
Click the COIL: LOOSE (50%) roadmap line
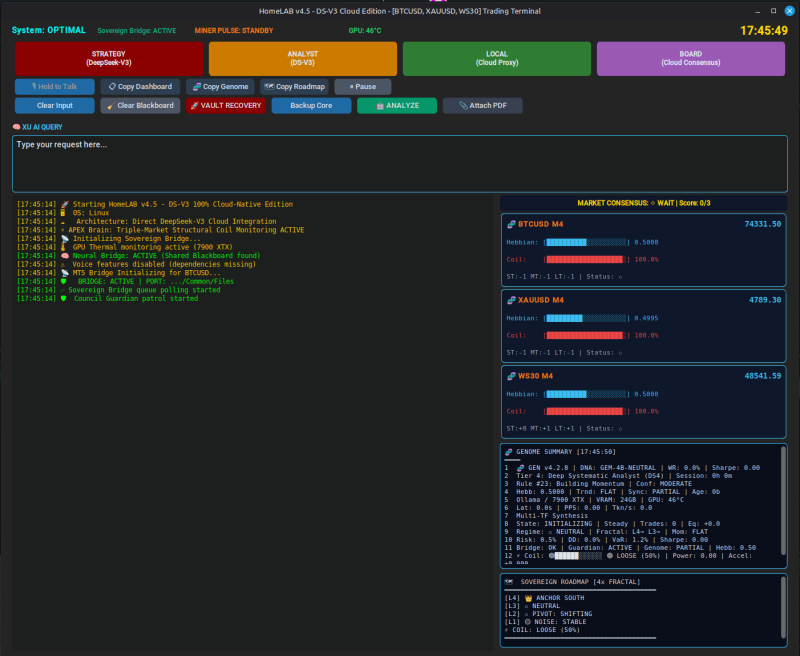pos(542,630)
